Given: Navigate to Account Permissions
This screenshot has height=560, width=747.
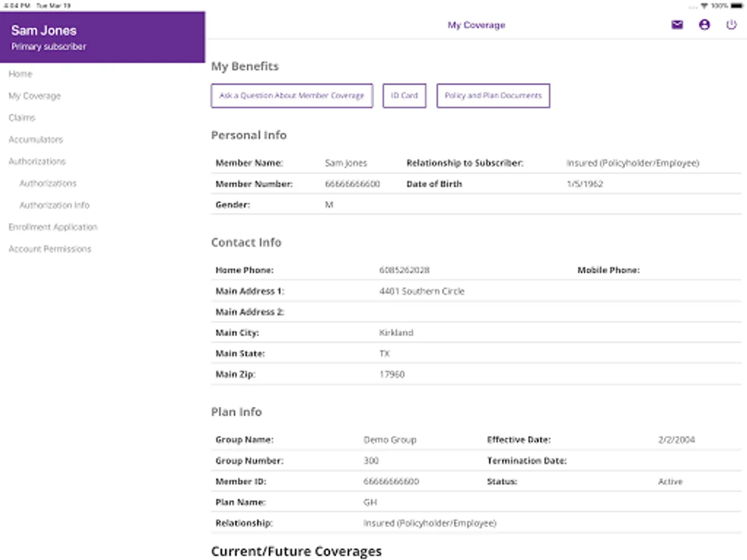Looking at the screenshot, I should pyautogui.click(x=50, y=249).
